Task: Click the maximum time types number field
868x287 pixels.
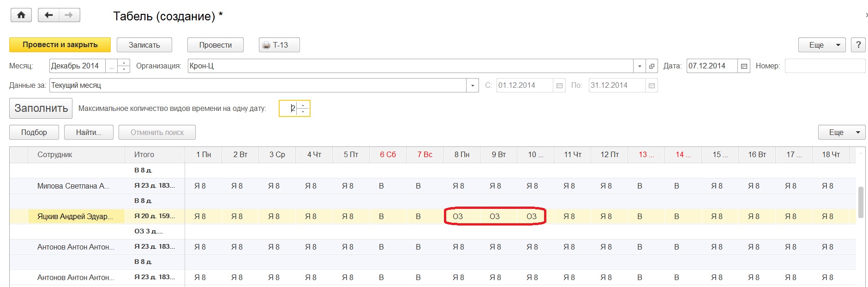Action: pyautogui.click(x=288, y=109)
